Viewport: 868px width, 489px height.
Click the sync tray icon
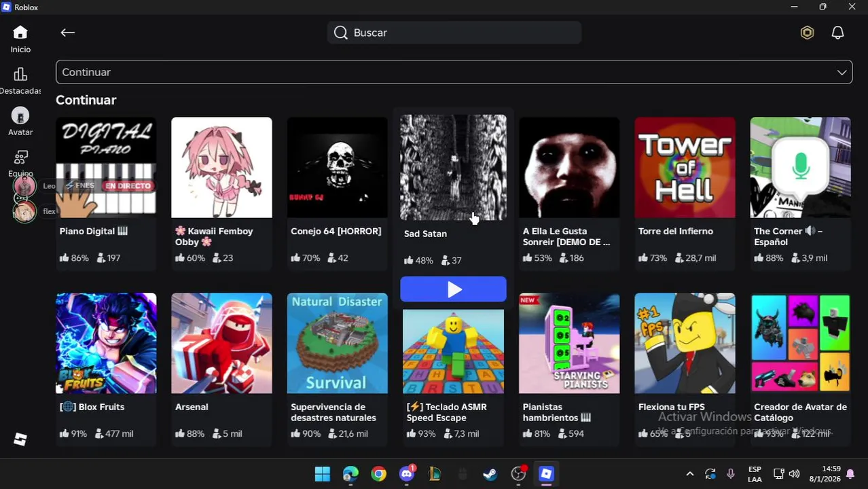[710, 474]
